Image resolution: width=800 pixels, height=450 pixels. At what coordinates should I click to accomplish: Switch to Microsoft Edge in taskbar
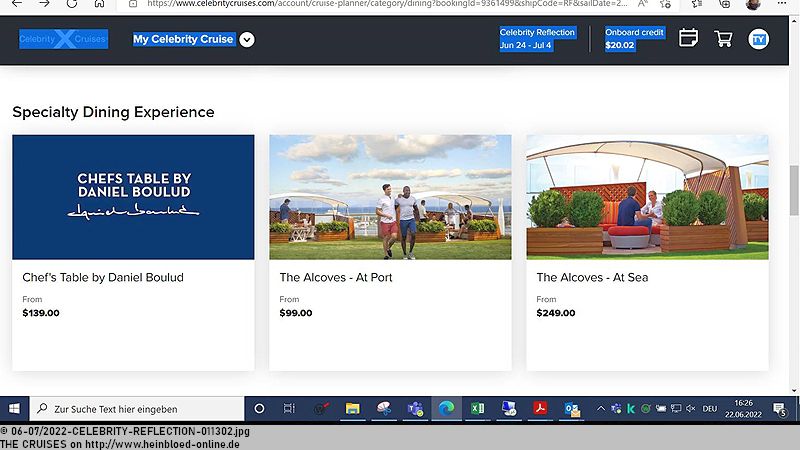pyautogui.click(x=446, y=409)
